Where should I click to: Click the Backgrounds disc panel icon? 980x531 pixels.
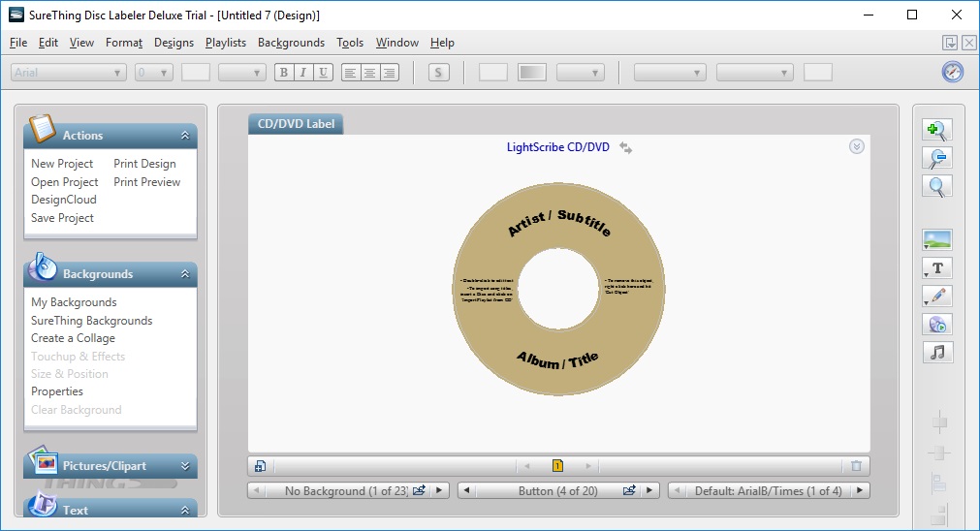(x=42, y=266)
